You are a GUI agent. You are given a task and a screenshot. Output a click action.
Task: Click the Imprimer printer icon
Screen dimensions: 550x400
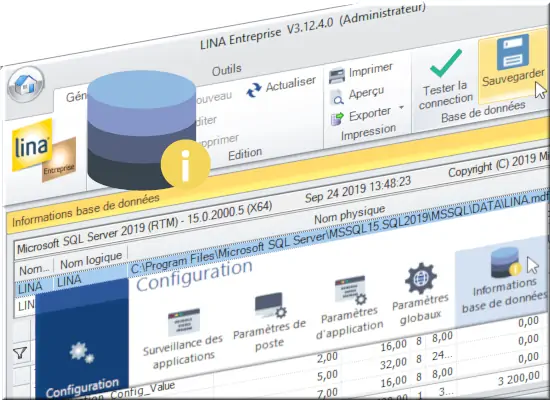tap(337, 75)
